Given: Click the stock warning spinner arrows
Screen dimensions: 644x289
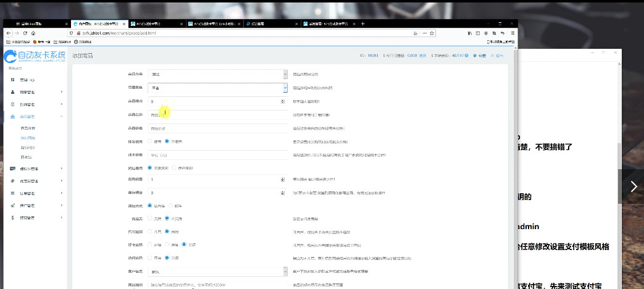Looking at the screenshot, I should (283, 193).
